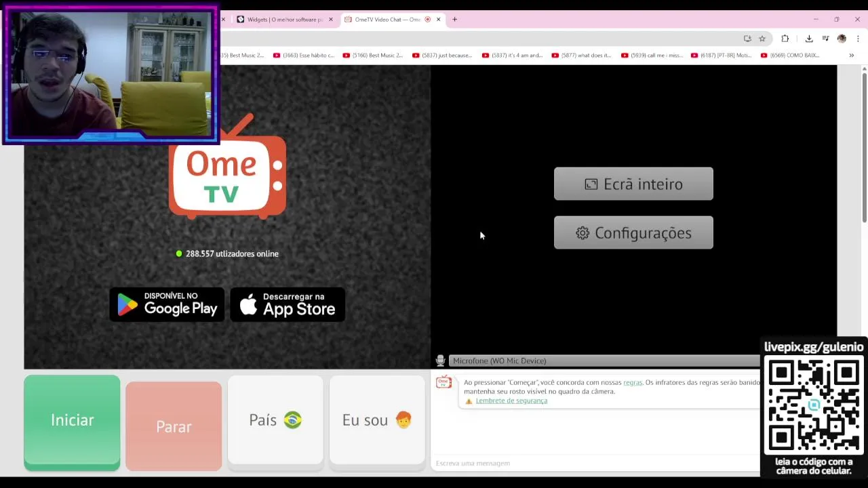Click the 288.557 utilizadores online text
Screen dimensions: 868x488
pos(232,253)
